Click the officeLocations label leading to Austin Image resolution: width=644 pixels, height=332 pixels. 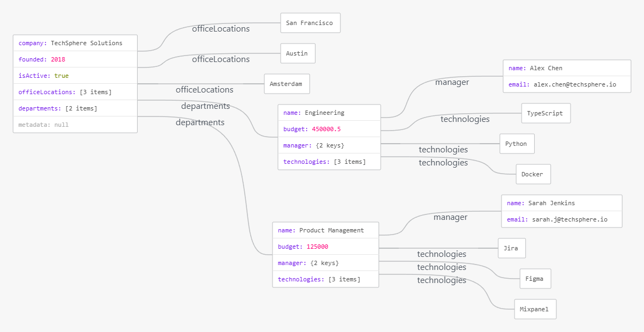coord(221,59)
